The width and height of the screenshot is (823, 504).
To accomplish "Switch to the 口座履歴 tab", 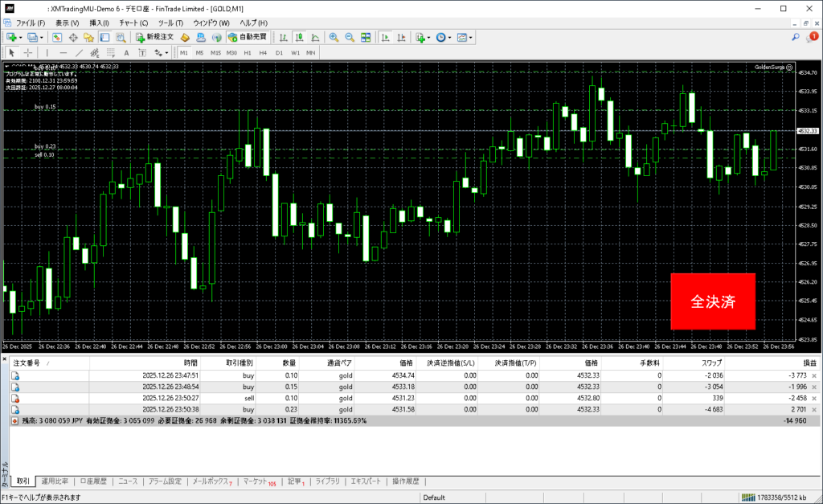I will tap(94, 481).
